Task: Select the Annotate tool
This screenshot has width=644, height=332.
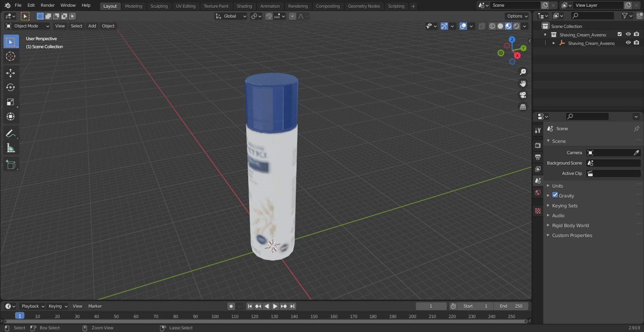Action: point(11,134)
